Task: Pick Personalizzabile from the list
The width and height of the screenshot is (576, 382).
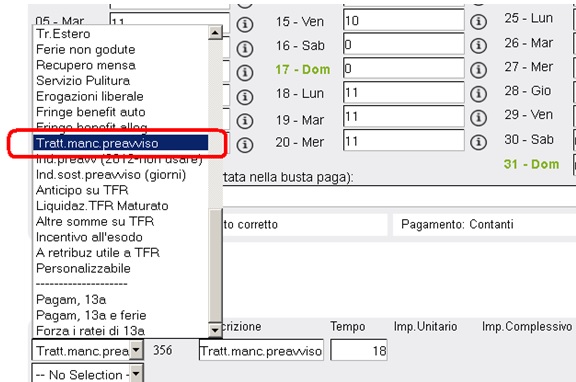Action: click(x=121, y=269)
